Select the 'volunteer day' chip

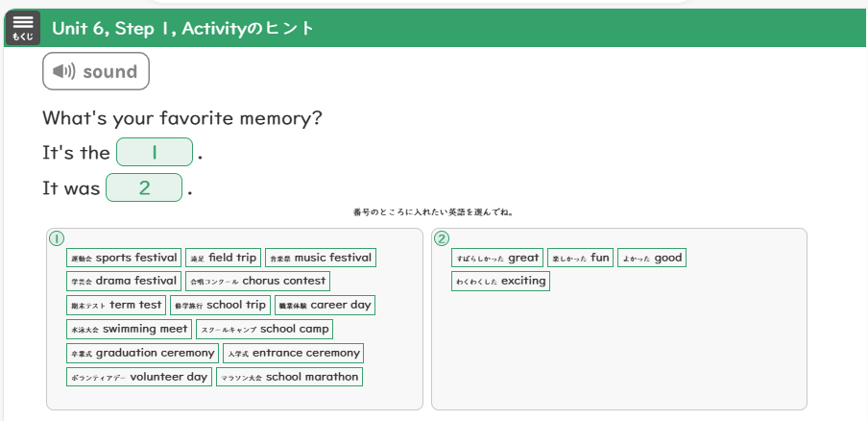138,377
